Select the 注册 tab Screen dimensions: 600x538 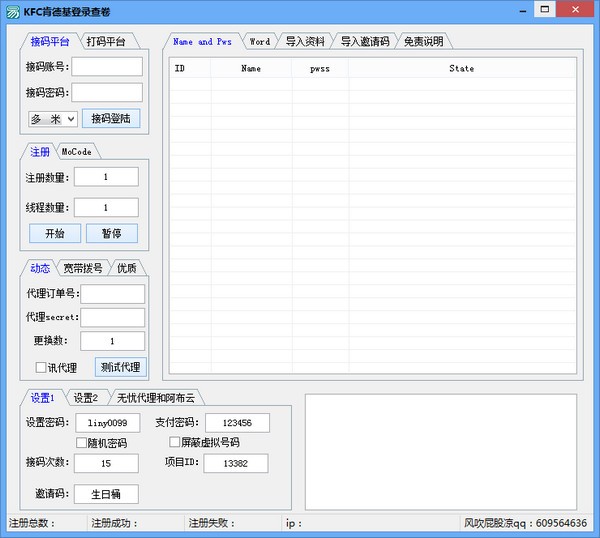(x=40, y=152)
